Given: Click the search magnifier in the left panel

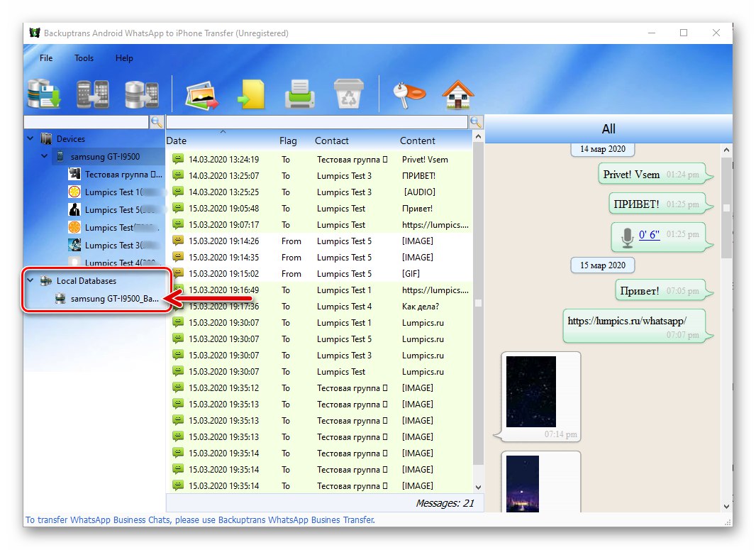Looking at the screenshot, I should coord(157,121).
